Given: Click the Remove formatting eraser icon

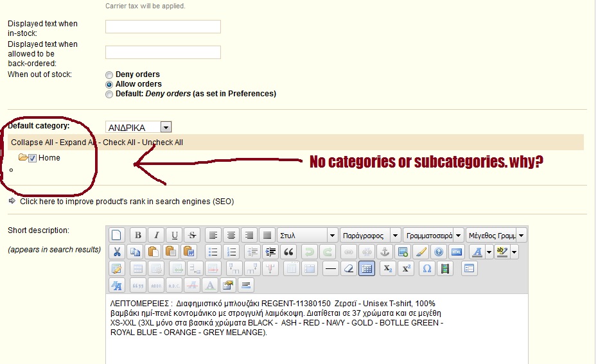Looking at the screenshot, I should [349, 269].
